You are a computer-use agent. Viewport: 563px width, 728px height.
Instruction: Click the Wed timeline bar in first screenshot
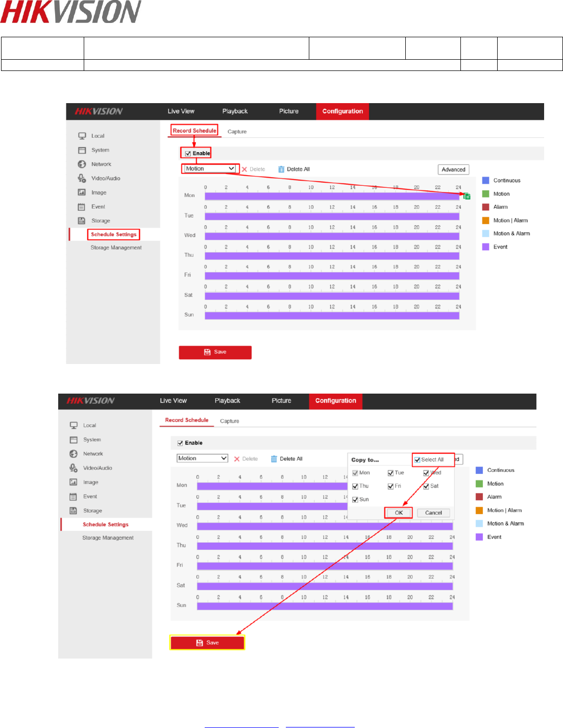point(332,236)
